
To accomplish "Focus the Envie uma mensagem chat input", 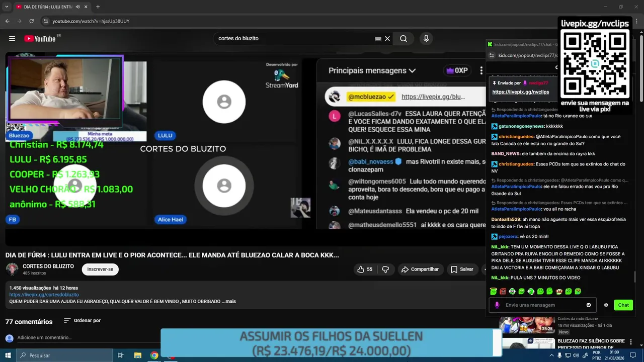I will 543,305.
